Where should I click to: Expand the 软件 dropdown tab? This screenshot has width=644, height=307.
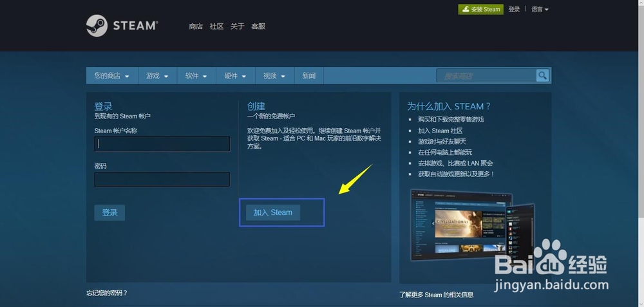click(196, 75)
